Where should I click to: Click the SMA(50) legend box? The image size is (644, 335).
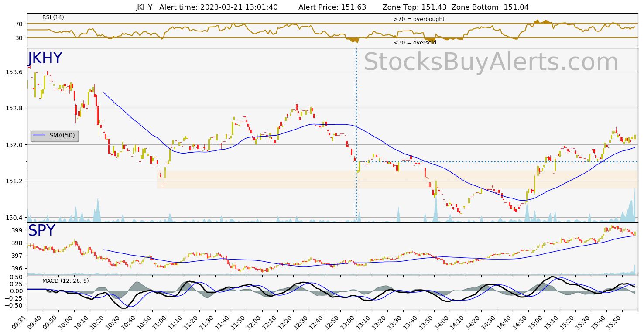coord(55,136)
